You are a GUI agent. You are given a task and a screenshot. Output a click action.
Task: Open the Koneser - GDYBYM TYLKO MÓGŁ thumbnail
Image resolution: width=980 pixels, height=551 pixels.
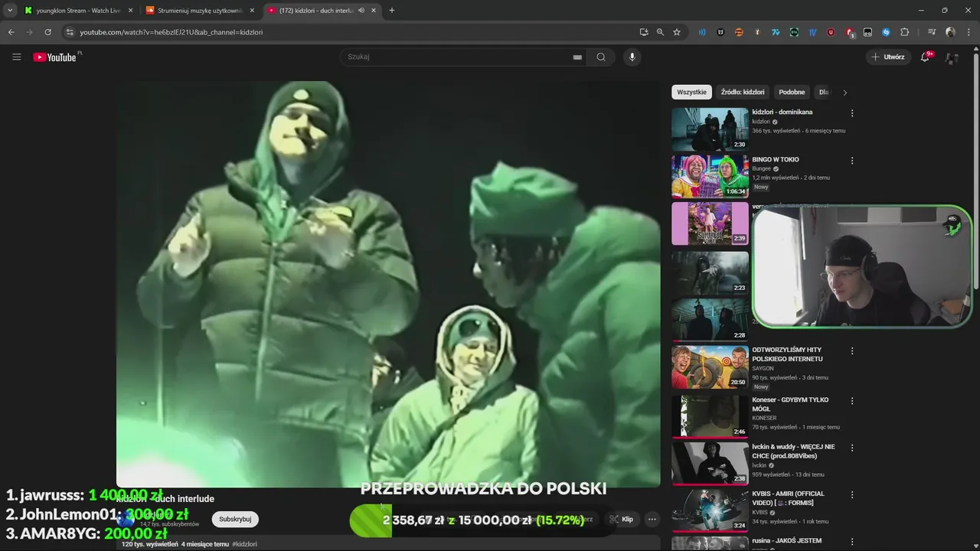[x=710, y=416]
